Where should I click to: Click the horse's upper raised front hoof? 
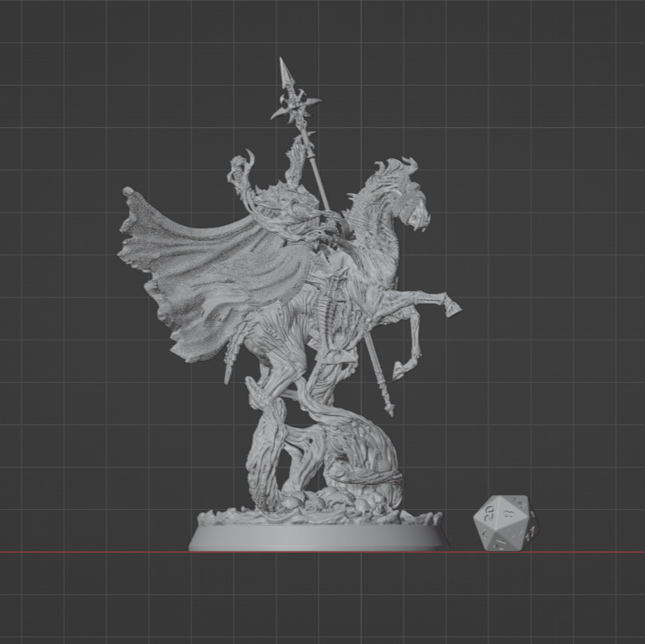pyautogui.click(x=452, y=307)
